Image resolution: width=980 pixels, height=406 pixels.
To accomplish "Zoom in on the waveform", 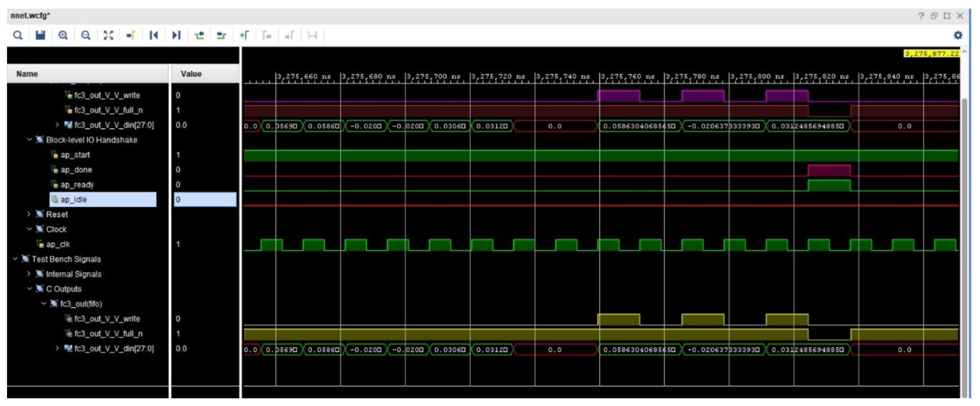I will click(x=63, y=35).
